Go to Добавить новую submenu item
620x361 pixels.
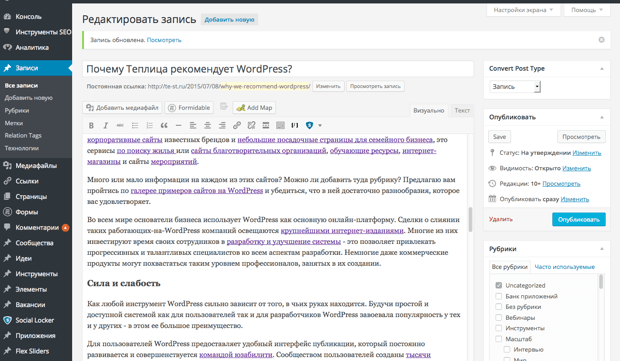(x=28, y=98)
